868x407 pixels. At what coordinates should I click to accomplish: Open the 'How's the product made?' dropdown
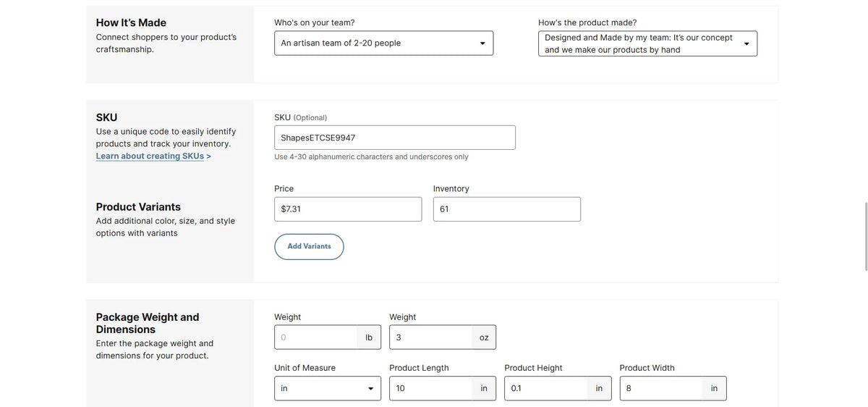pos(647,43)
